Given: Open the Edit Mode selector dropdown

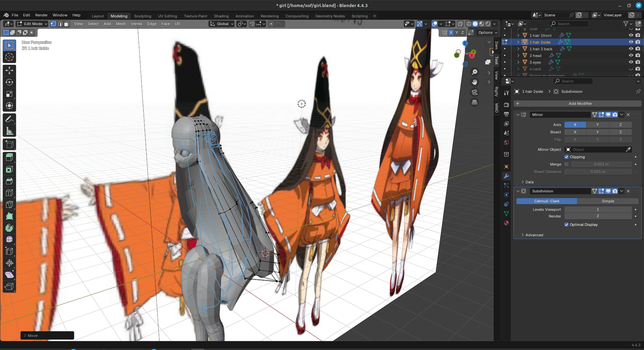Looking at the screenshot, I should [32, 24].
